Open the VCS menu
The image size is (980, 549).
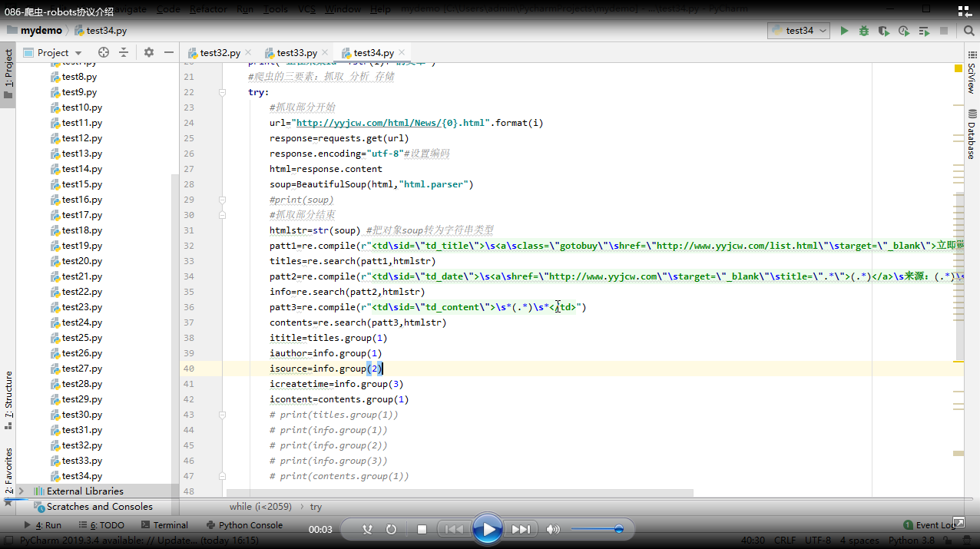(306, 9)
